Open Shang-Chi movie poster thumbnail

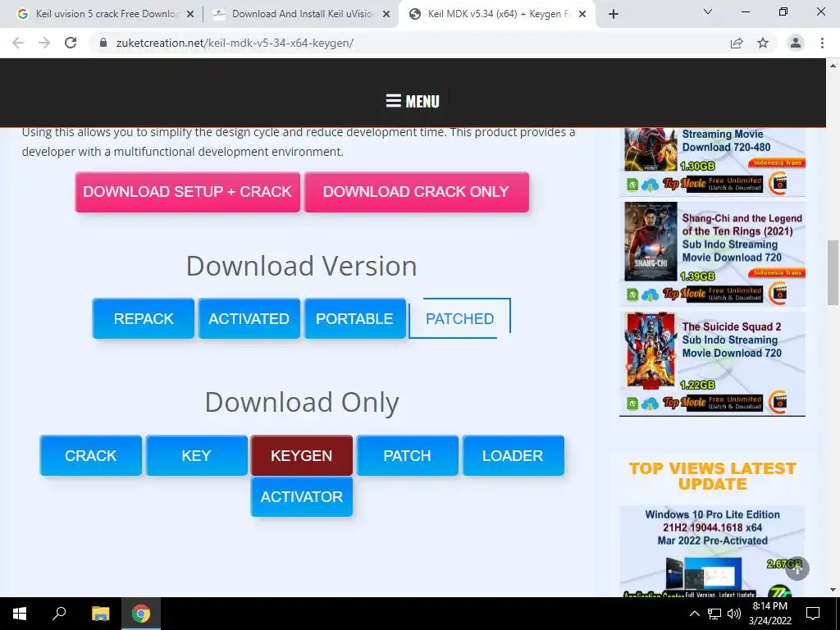point(651,242)
